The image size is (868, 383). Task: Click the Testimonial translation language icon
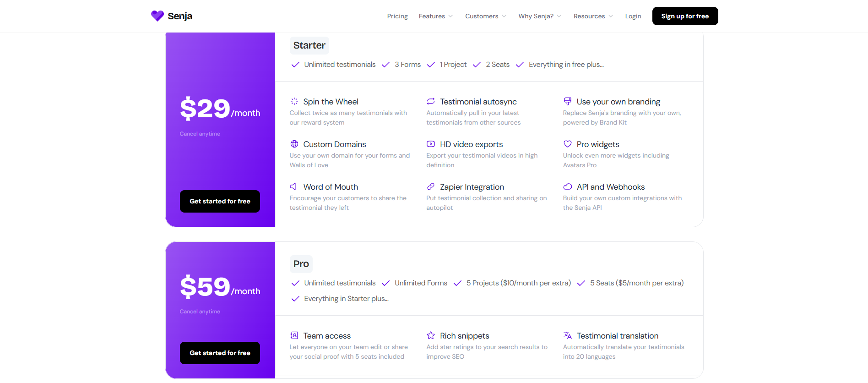point(568,335)
